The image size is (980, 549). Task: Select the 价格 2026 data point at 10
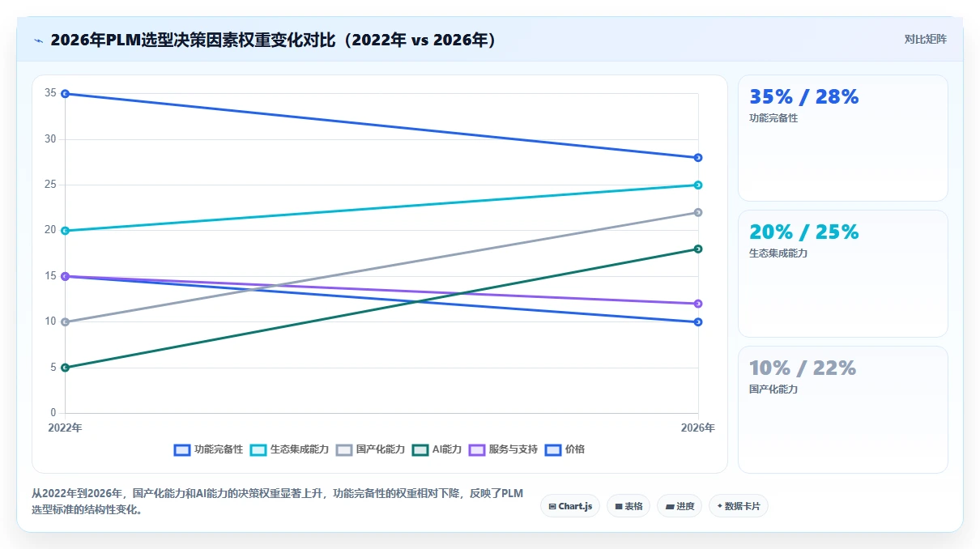698,322
